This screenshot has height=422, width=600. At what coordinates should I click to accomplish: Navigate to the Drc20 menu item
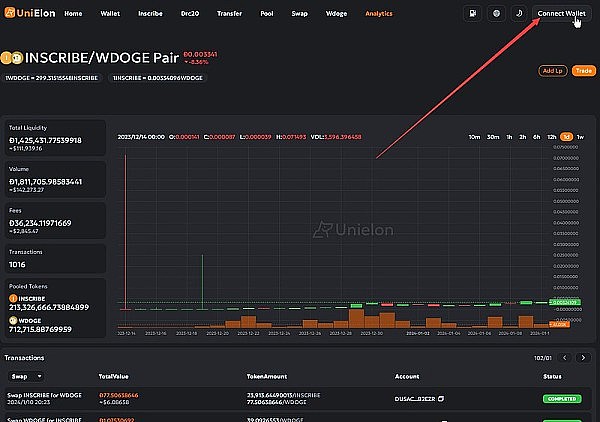(192, 14)
